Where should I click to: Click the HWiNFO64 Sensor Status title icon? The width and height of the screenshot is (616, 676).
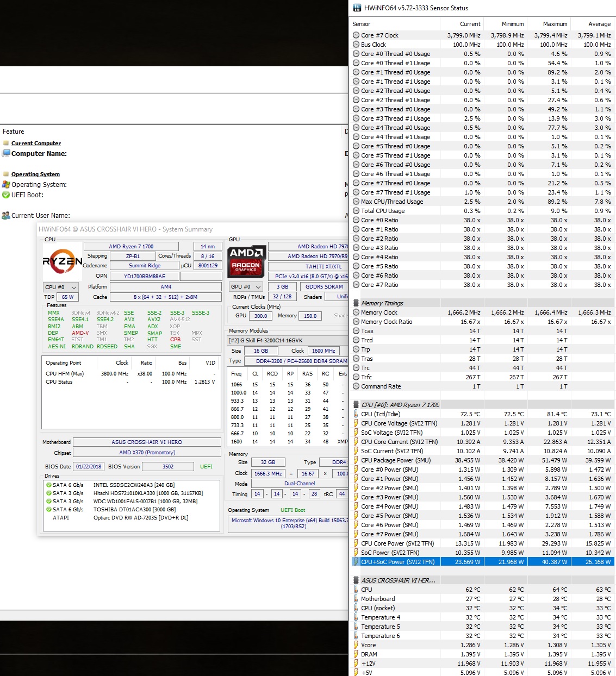(357, 8)
